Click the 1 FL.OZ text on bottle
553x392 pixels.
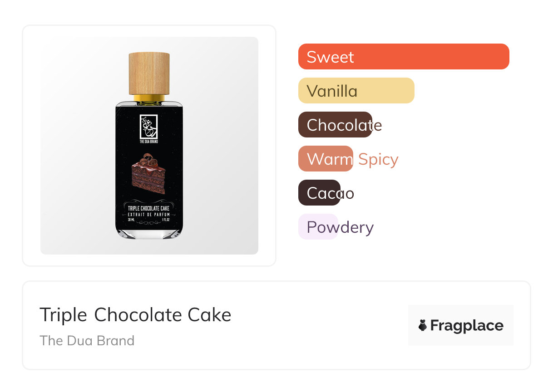(166, 220)
